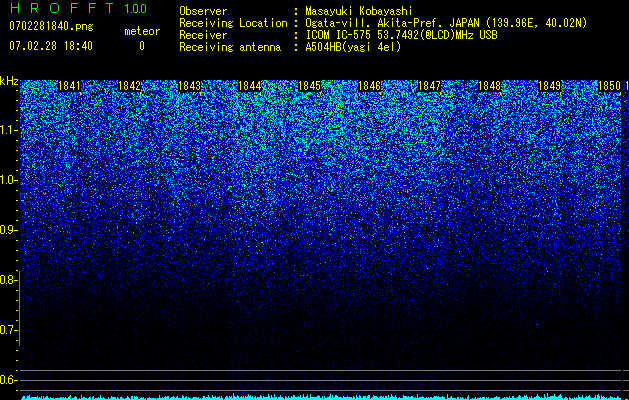
Task: Click the 1.1 kHz axis label
Action: pos(7,130)
